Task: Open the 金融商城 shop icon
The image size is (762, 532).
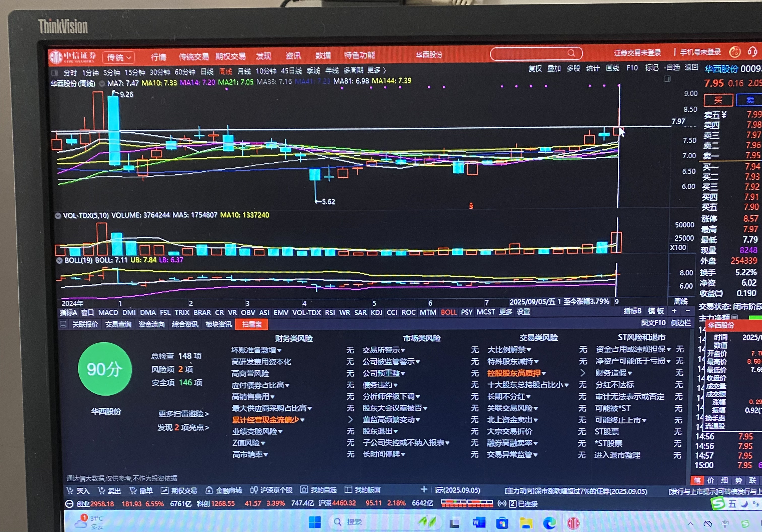Action: pos(209,490)
